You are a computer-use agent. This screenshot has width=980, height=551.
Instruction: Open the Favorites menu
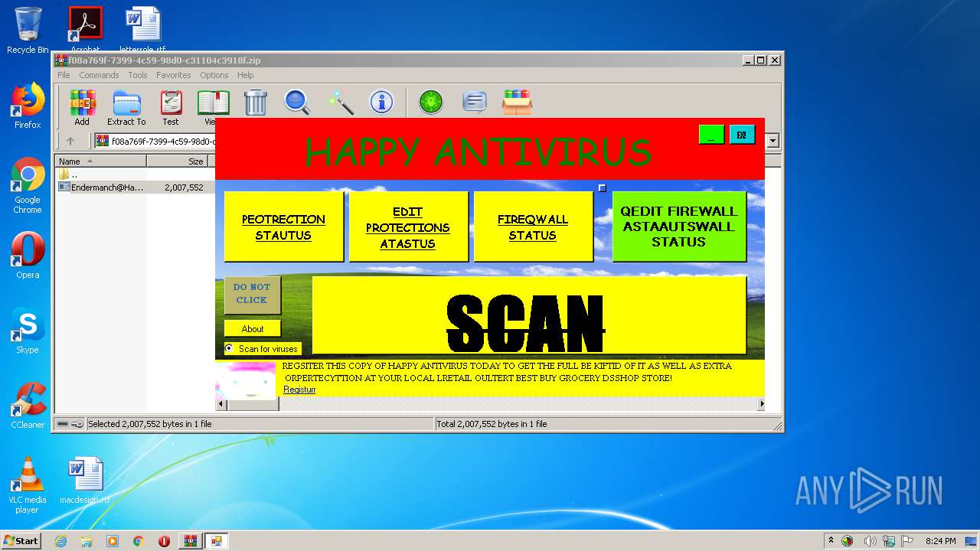coord(174,75)
